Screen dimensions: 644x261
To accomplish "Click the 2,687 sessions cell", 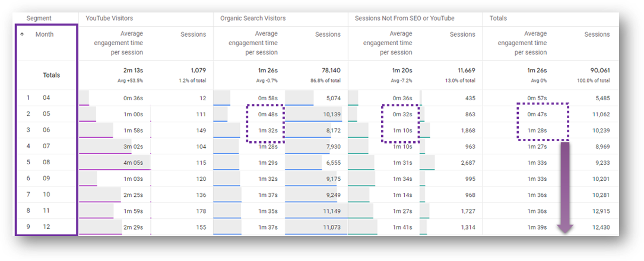I will tap(468, 163).
